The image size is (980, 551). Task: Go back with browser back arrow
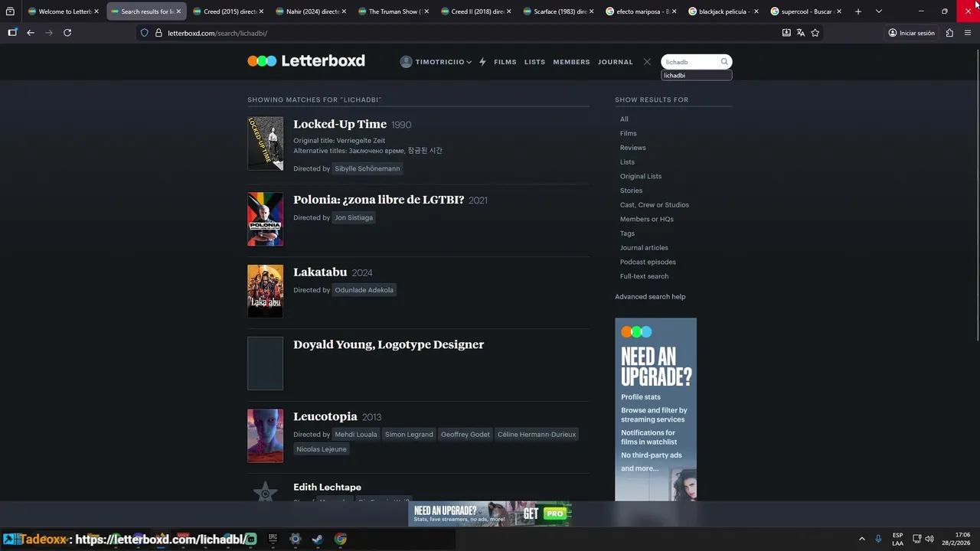[31, 33]
